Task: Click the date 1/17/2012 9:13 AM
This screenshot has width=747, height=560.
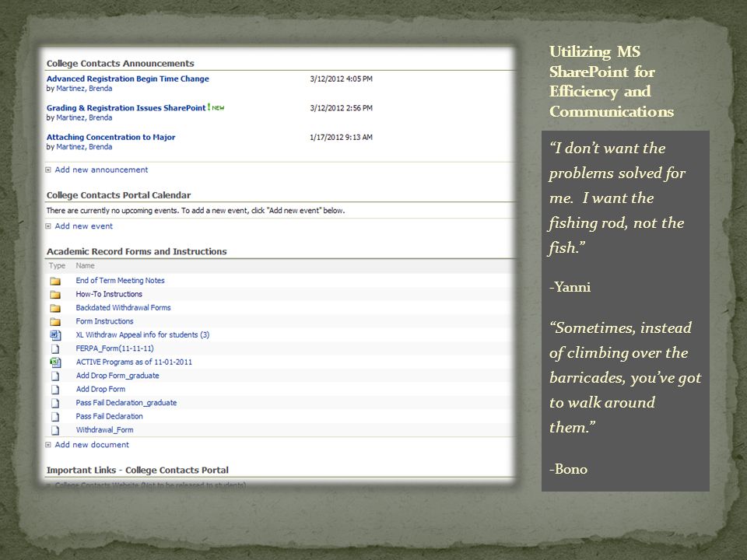Action: click(341, 137)
